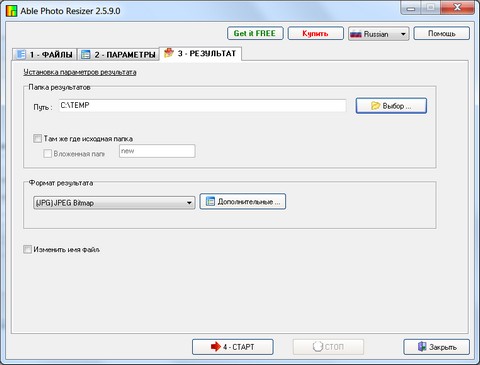Open the 1 - ФАЙЛЫ tab
Screen dimensions: 480x365
[45, 54]
